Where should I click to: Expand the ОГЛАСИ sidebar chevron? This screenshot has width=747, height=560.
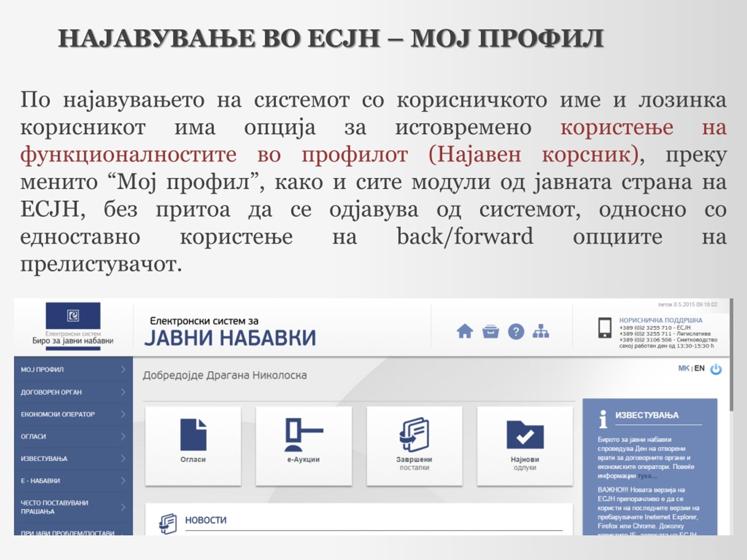pyautogui.click(x=123, y=436)
